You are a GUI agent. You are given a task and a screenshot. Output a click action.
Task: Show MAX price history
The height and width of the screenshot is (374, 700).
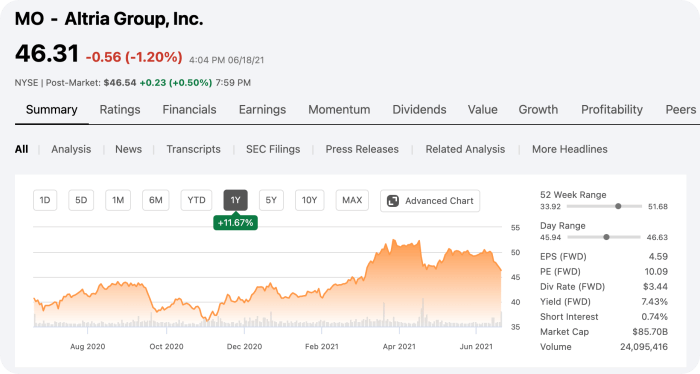pos(352,200)
